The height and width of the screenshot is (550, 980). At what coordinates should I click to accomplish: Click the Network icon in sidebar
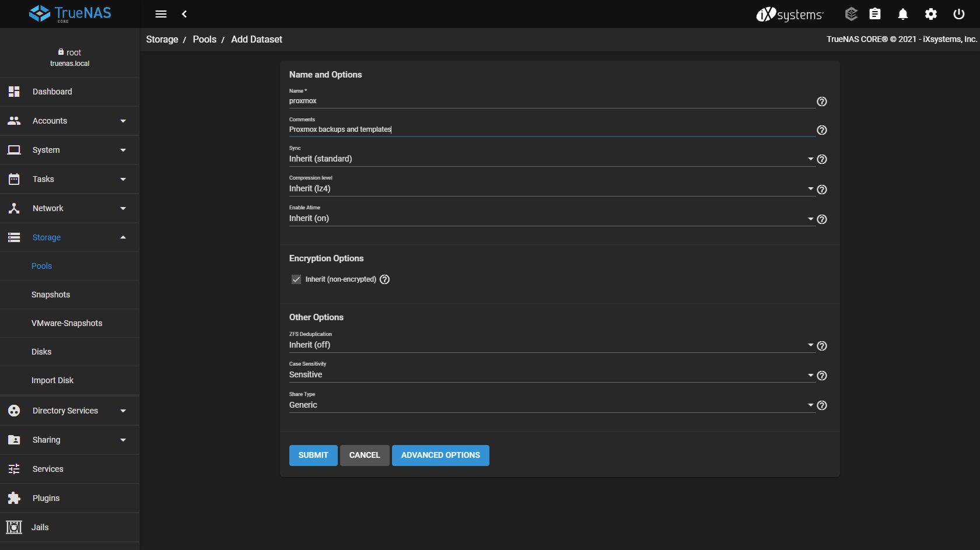(x=14, y=208)
